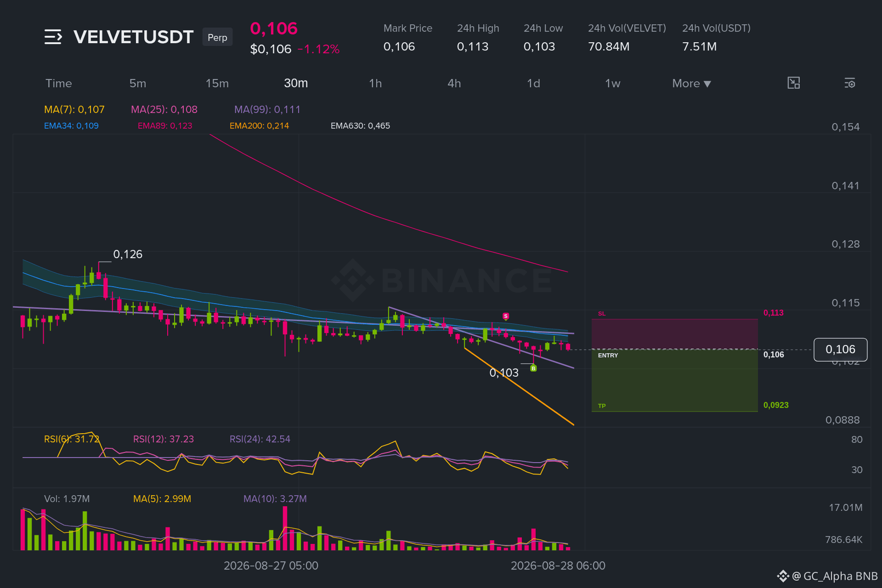Click the VELVETUSDT symbol name
Screen dimensions: 882x588
pyautogui.click(x=134, y=37)
